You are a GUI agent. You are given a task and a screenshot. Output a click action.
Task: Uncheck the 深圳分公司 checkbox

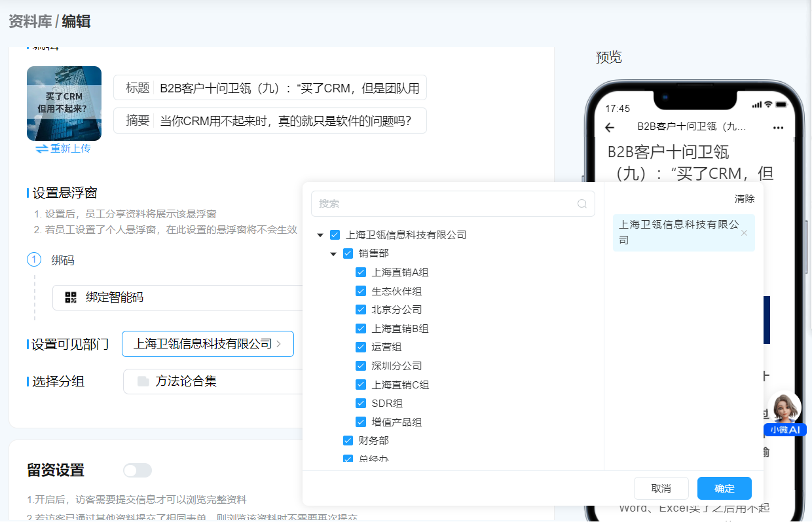click(x=361, y=366)
